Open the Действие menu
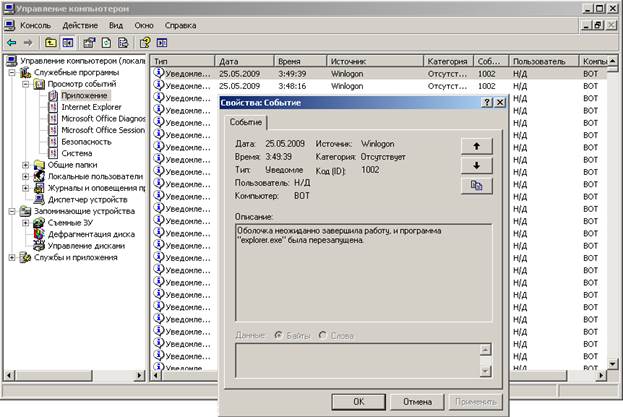 (80, 24)
